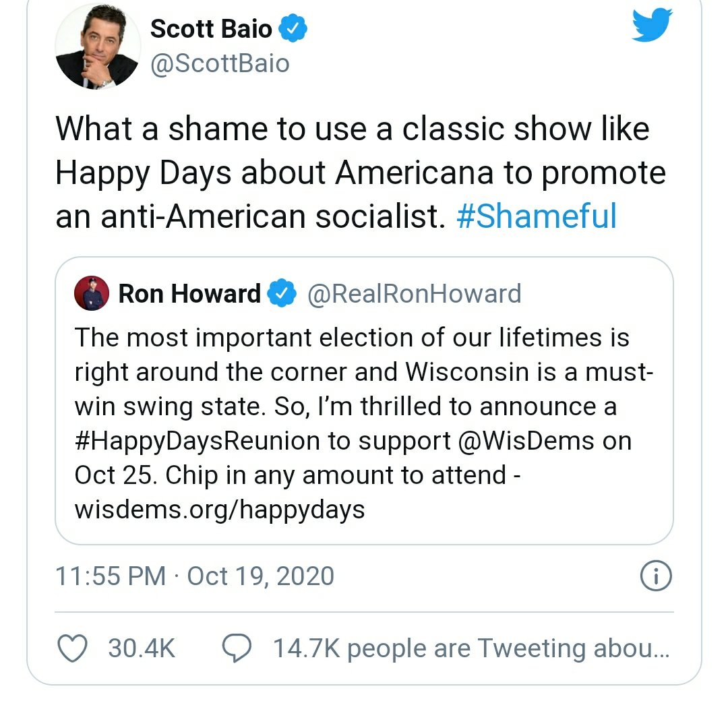Open the @RealRonHoward handle
728x728 pixels.
tap(414, 293)
